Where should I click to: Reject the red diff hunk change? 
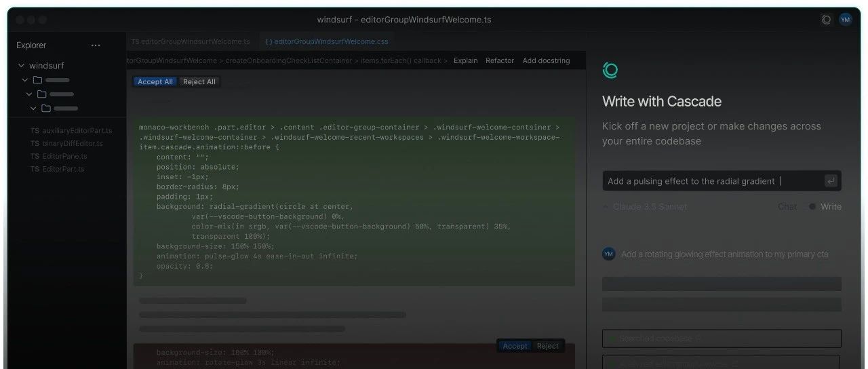548,346
